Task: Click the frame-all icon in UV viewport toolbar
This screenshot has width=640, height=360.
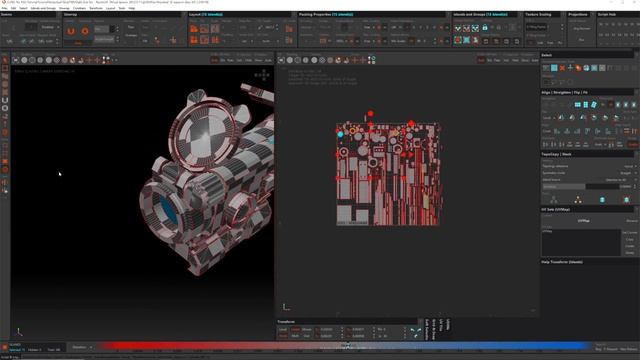Action: coord(281,60)
